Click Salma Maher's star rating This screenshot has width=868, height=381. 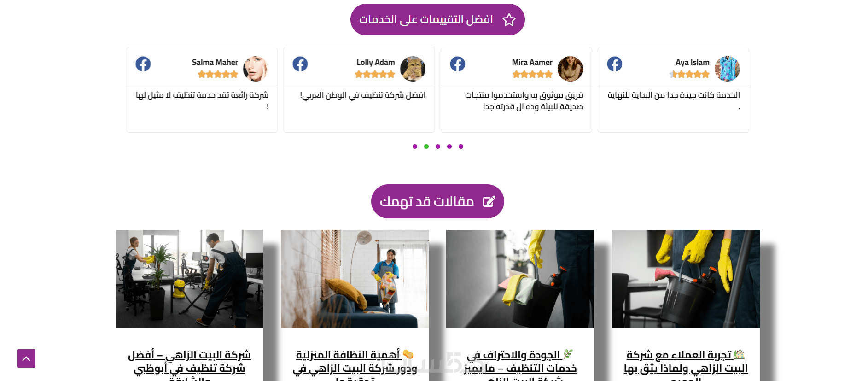point(218,74)
